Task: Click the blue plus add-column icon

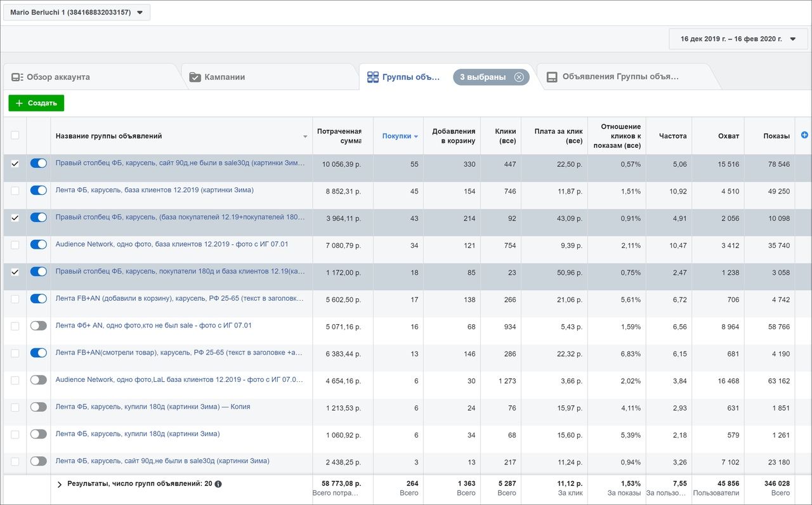Action: [x=805, y=134]
